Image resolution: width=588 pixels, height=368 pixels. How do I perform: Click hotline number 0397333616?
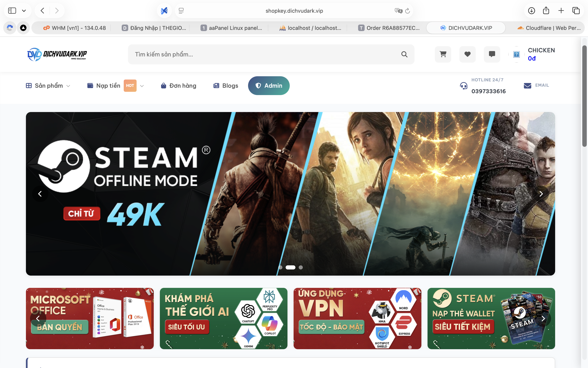(x=488, y=91)
